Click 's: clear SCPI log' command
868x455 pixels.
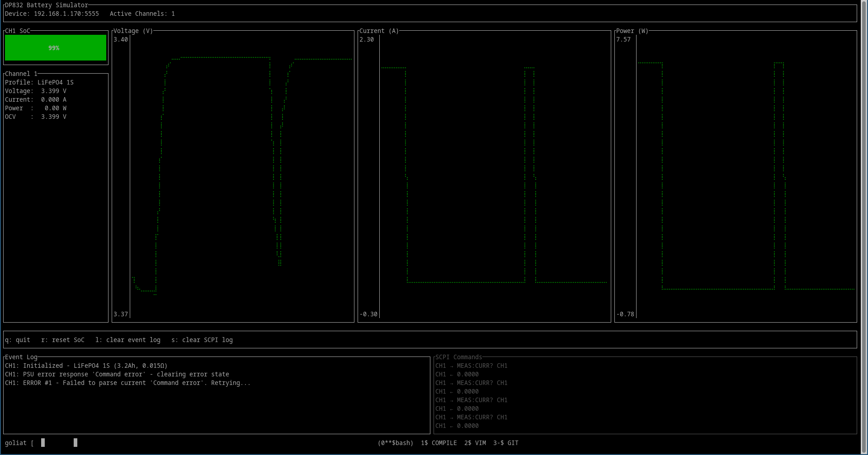point(202,340)
